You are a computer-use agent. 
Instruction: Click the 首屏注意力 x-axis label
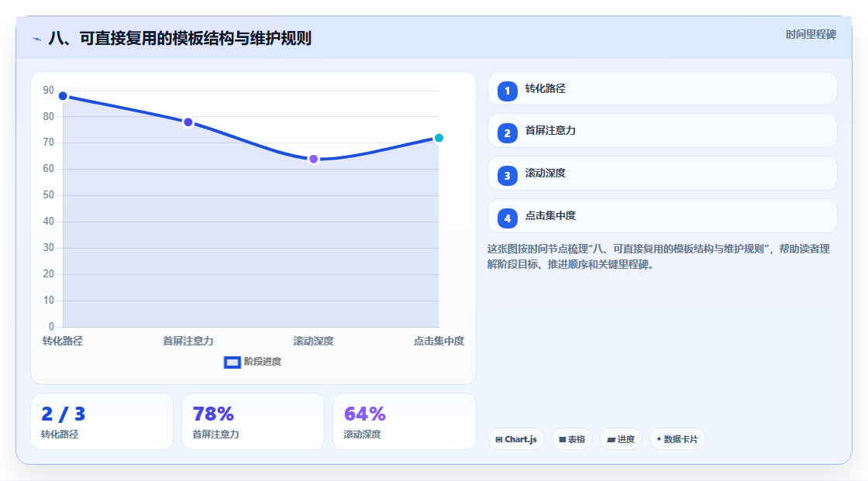[188, 341]
